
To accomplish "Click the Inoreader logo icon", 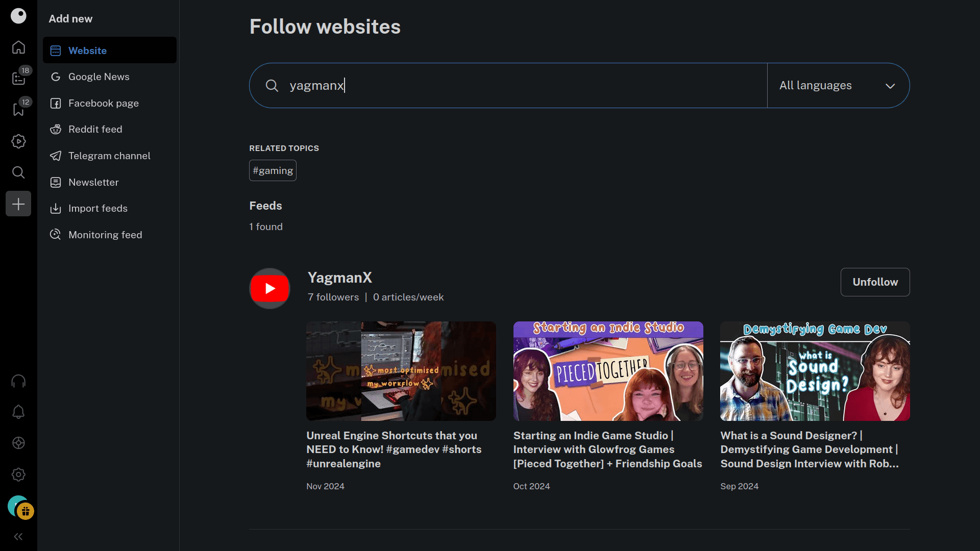I will [18, 16].
